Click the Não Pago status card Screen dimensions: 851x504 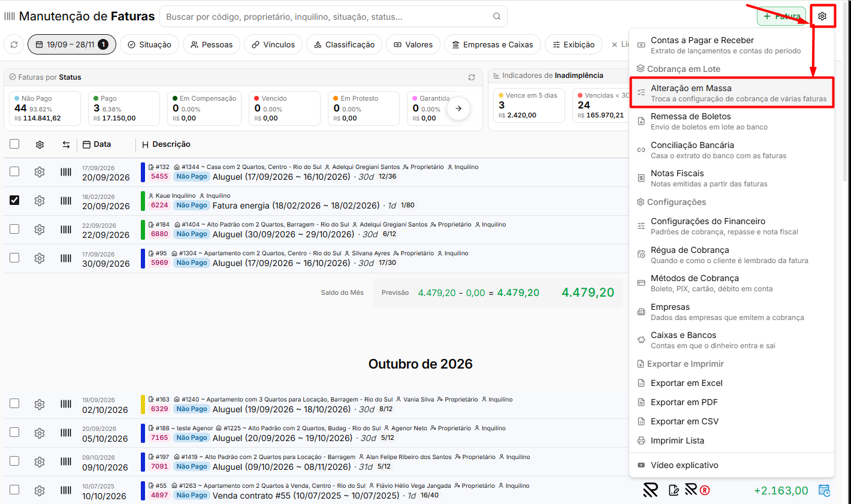pos(44,108)
